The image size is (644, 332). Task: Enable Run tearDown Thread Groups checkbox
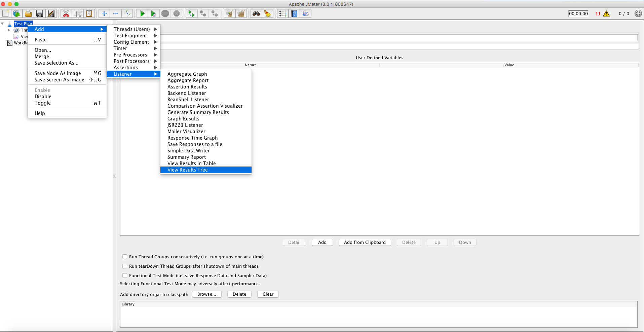[x=125, y=266]
